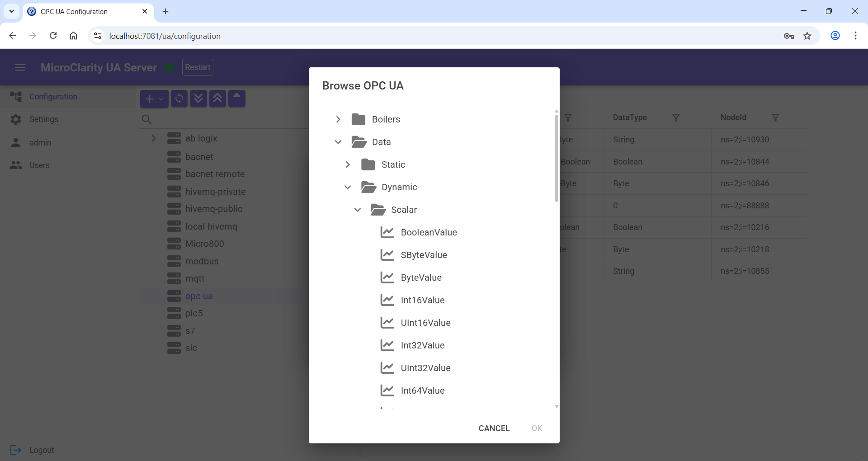This screenshot has width=868, height=461.
Task: Click the DataType column filter icon
Action: coord(676,118)
